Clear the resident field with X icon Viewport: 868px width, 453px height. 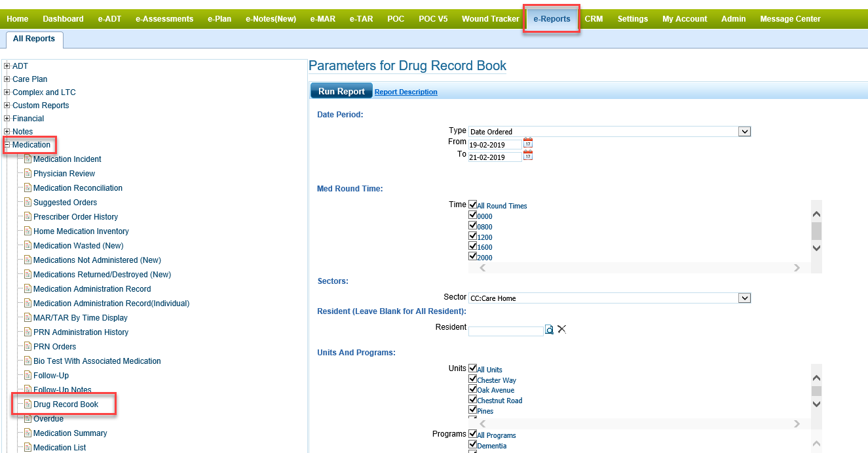click(x=561, y=329)
